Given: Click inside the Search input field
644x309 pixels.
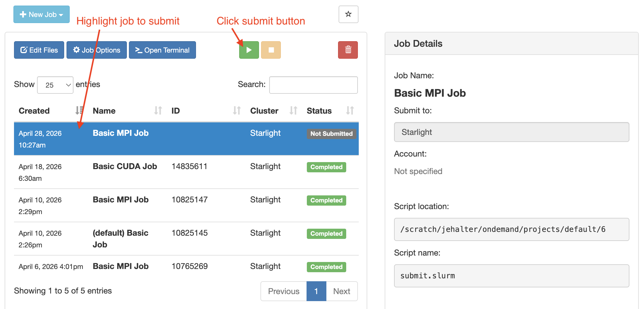Looking at the screenshot, I should tap(313, 85).
